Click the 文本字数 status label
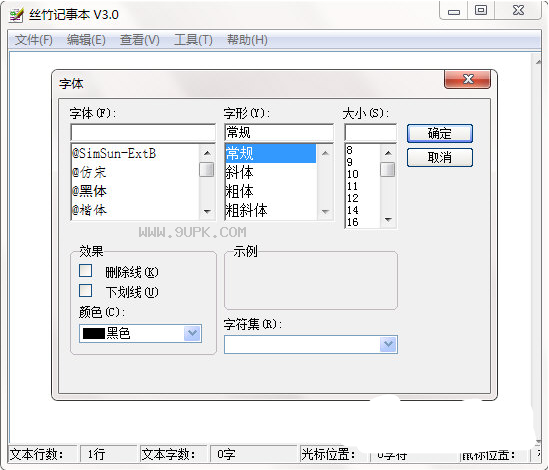Screen dimensions: 549x470 (169, 454)
